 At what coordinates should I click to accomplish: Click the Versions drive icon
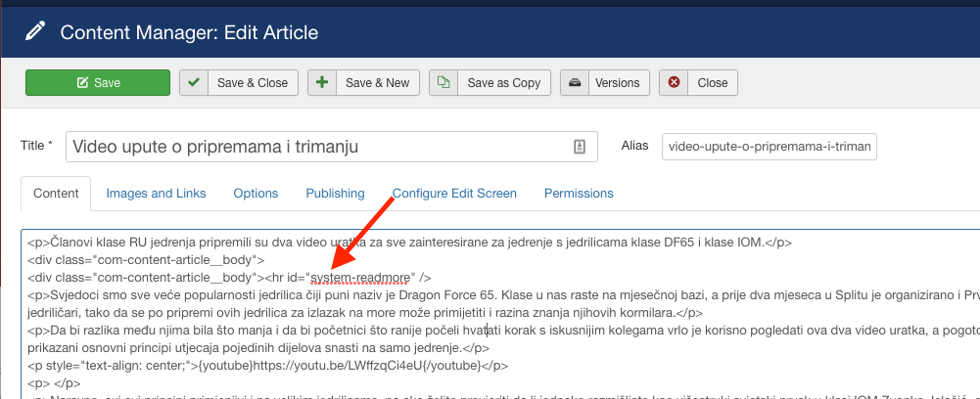575,82
